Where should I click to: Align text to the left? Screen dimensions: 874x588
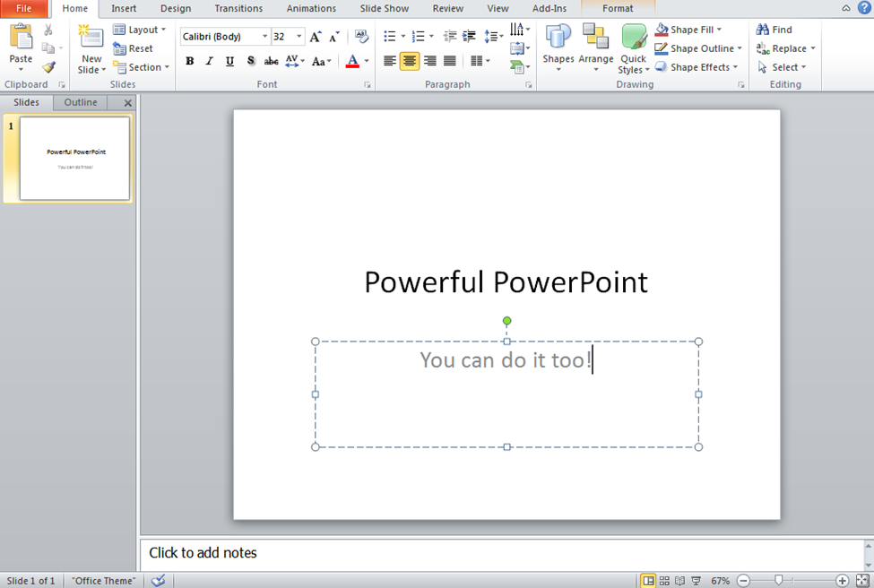coord(390,61)
